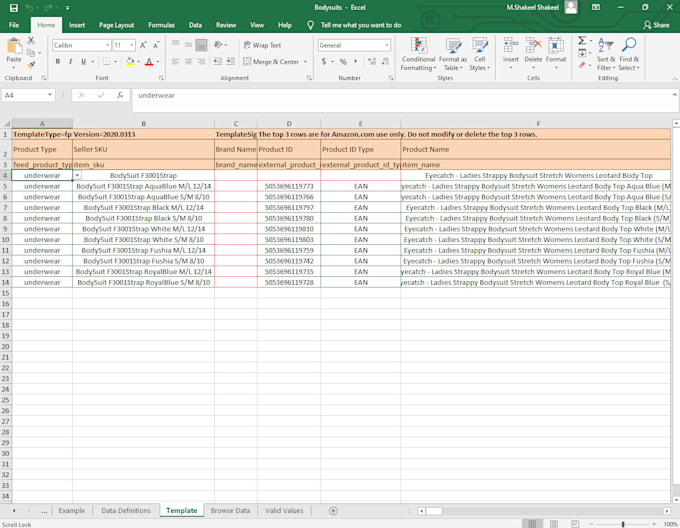This screenshot has width=680, height=528.
Task: Open Cell Styles gallery
Action: point(479,55)
